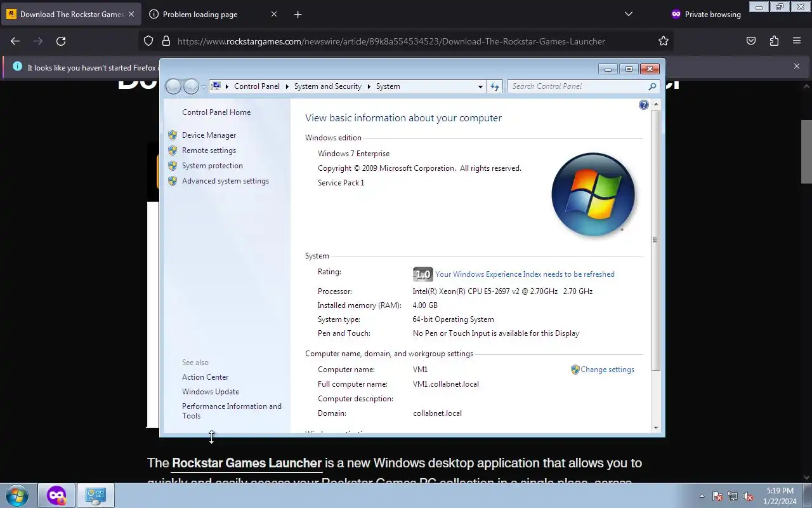
Task: Click the search magnifier icon
Action: coord(652,86)
